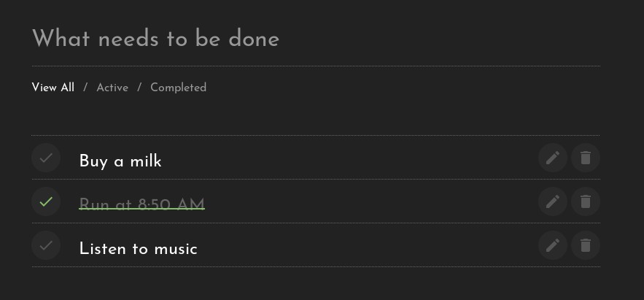Edit the 'Listen to music' task

click(x=553, y=245)
